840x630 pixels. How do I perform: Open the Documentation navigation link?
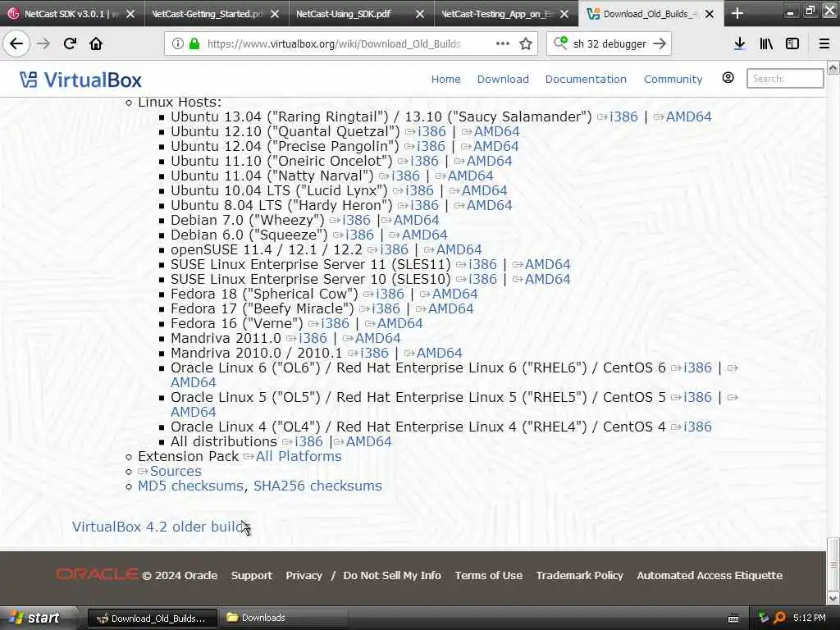[586, 80]
